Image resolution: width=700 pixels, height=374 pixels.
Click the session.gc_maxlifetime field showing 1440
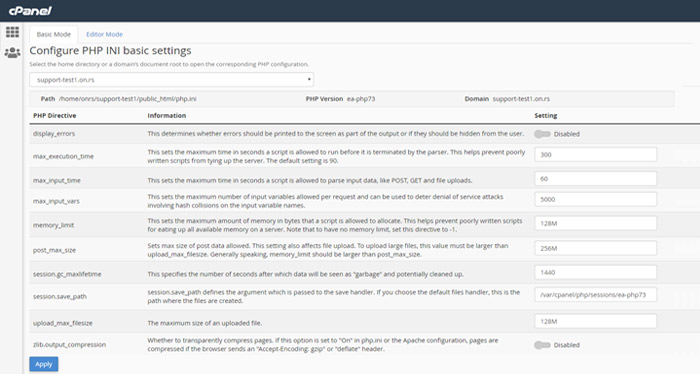596,272
